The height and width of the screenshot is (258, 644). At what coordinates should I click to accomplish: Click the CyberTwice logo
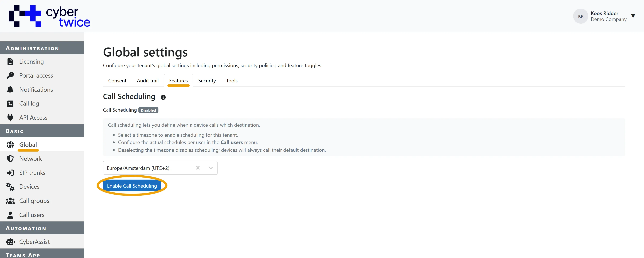pyautogui.click(x=50, y=16)
